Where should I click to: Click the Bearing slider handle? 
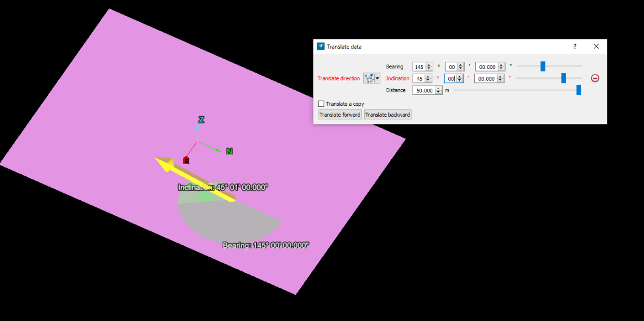(543, 66)
